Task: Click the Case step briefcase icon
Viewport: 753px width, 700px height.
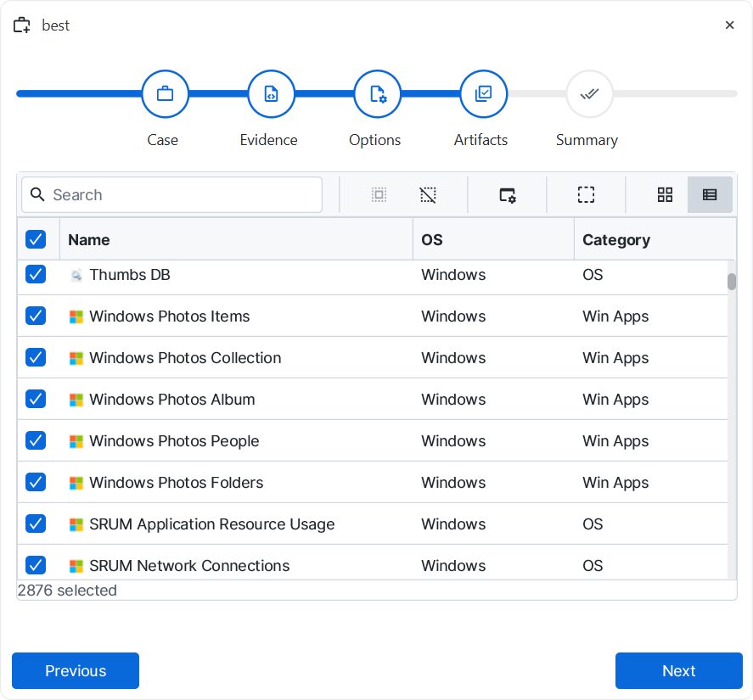Action: click(166, 94)
